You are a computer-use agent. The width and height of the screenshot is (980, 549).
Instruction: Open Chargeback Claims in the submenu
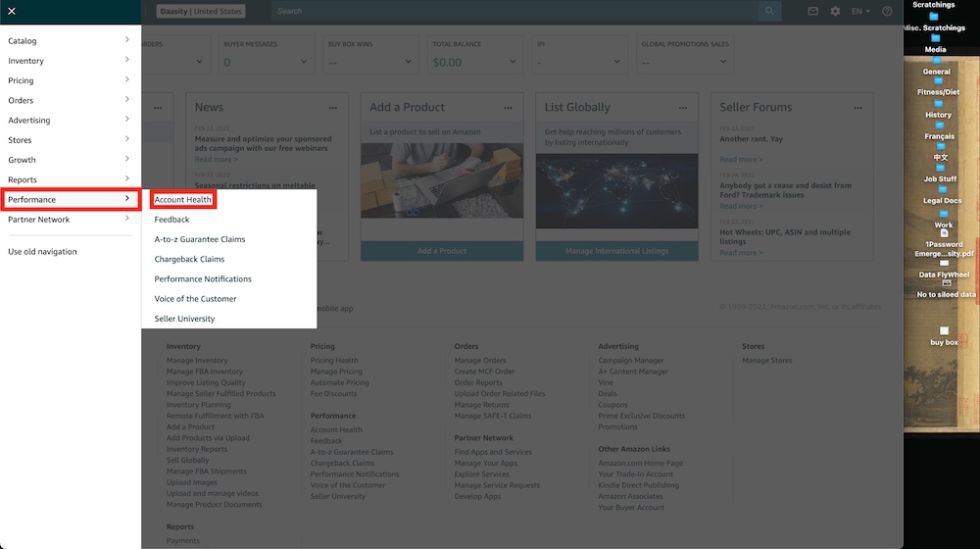[189, 259]
